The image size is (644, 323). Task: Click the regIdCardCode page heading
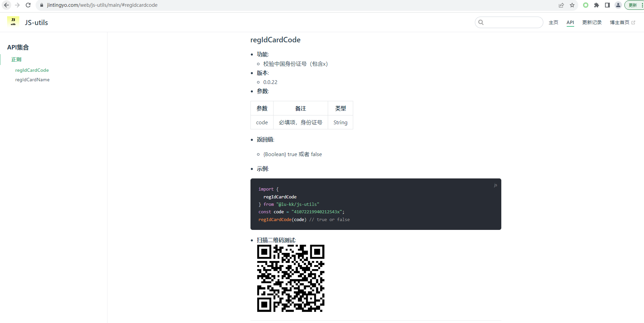(275, 40)
